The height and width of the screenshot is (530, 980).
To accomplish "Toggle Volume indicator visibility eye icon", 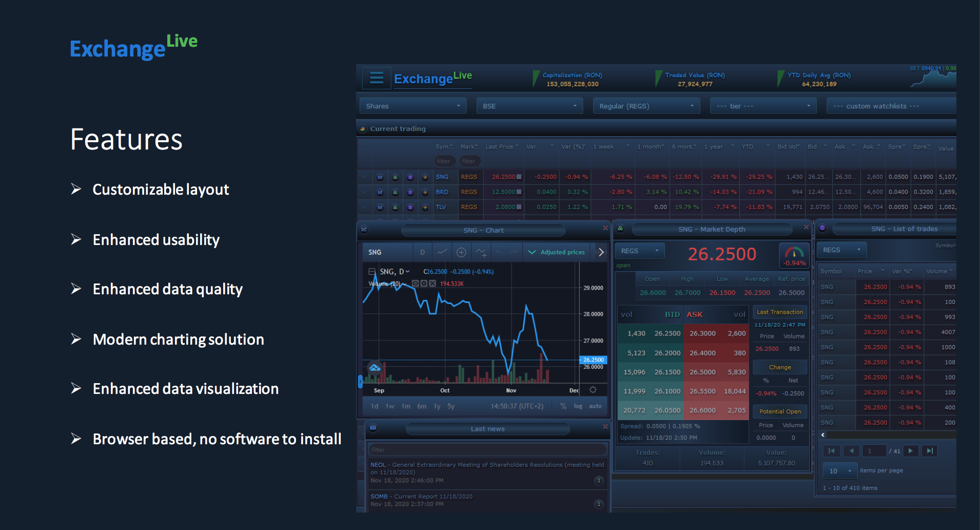I will coord(415,283).
